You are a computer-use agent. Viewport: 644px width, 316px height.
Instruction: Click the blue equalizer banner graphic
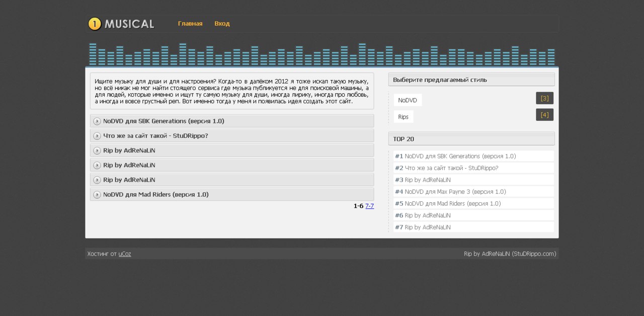[322, 54]
